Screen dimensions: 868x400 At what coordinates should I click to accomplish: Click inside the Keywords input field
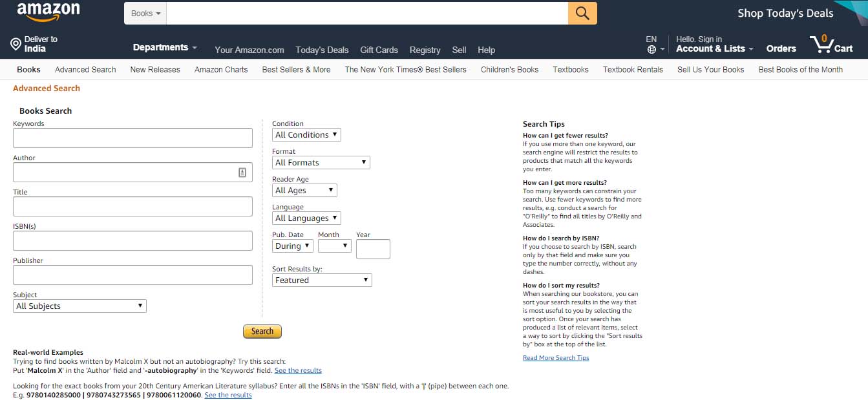click(132, 138)
